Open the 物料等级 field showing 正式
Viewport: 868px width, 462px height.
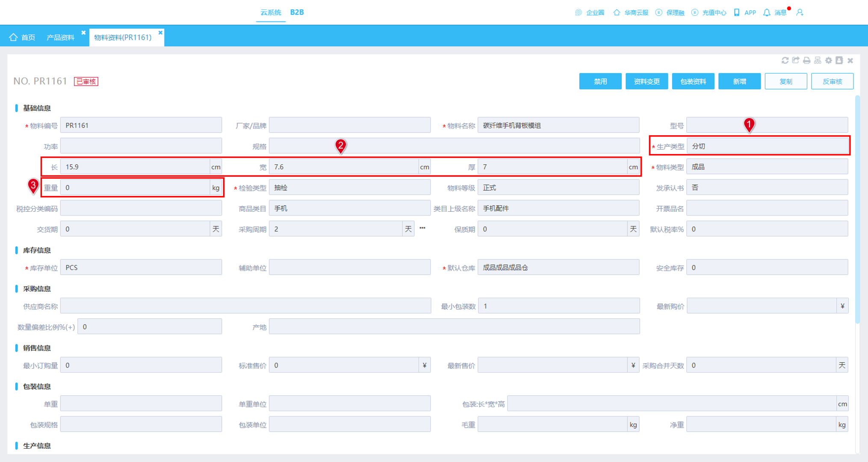pos(558,188)
